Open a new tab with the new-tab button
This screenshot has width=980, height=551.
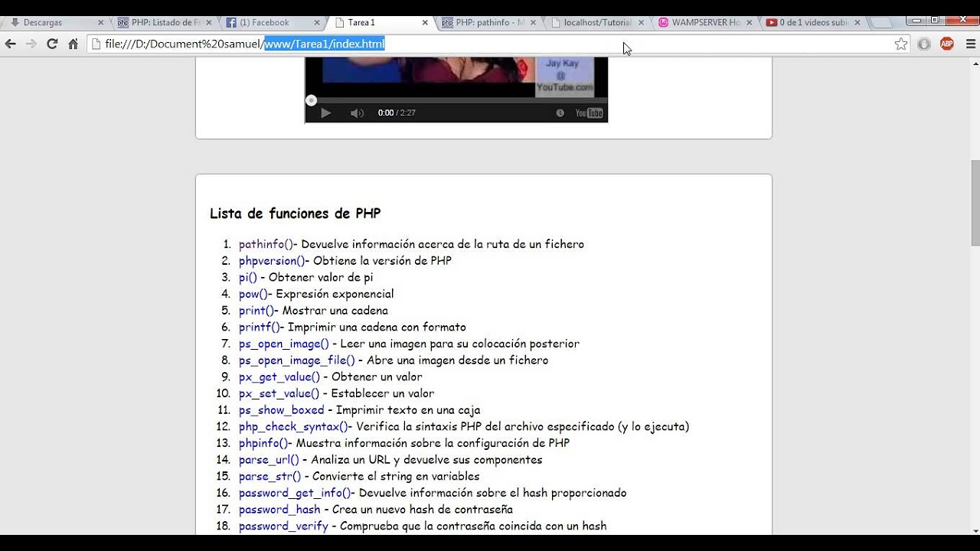coord(882,23)
